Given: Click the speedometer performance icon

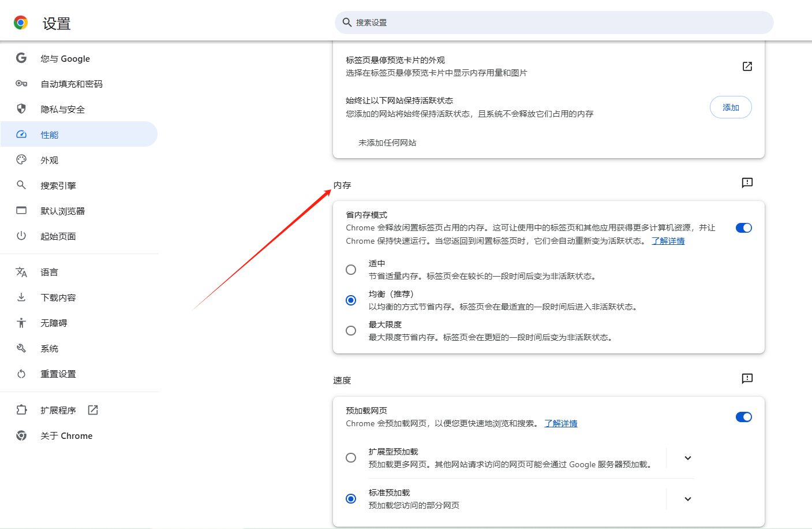Looking at the screenshot, I should (21, 135).
